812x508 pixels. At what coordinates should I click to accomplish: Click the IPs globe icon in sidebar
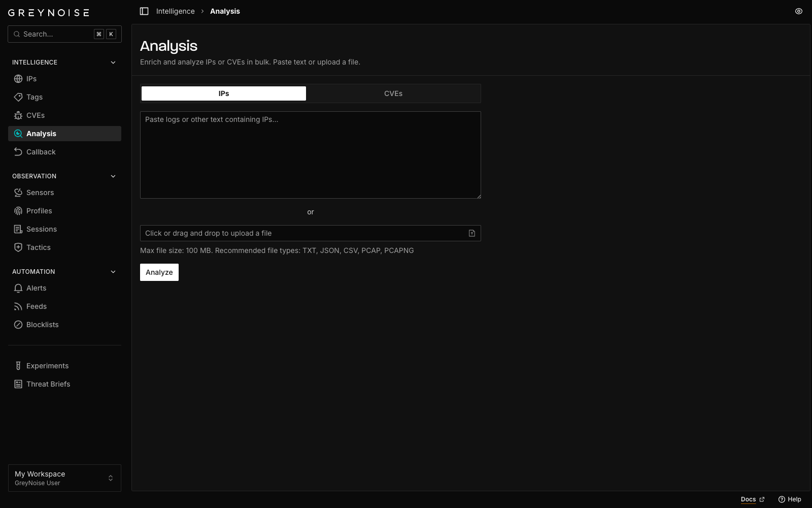(x=18, y=79)
